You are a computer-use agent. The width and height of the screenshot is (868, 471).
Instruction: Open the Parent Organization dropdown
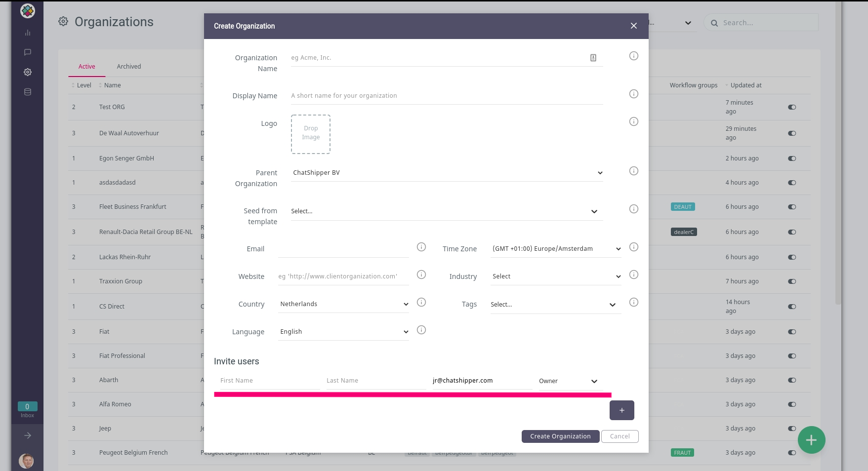click(x=447, y=173)
